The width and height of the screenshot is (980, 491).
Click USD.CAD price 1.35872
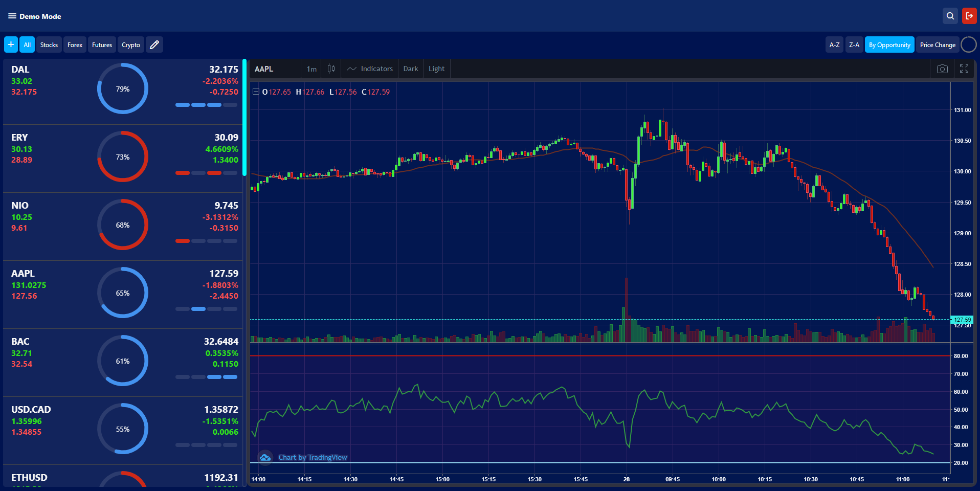click(221, 410)
